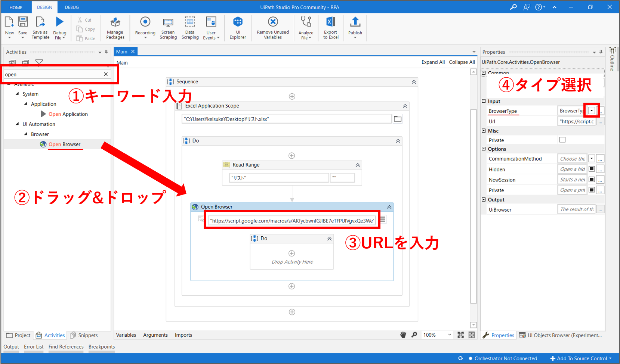Select the Screen Scraping tool

168,22
